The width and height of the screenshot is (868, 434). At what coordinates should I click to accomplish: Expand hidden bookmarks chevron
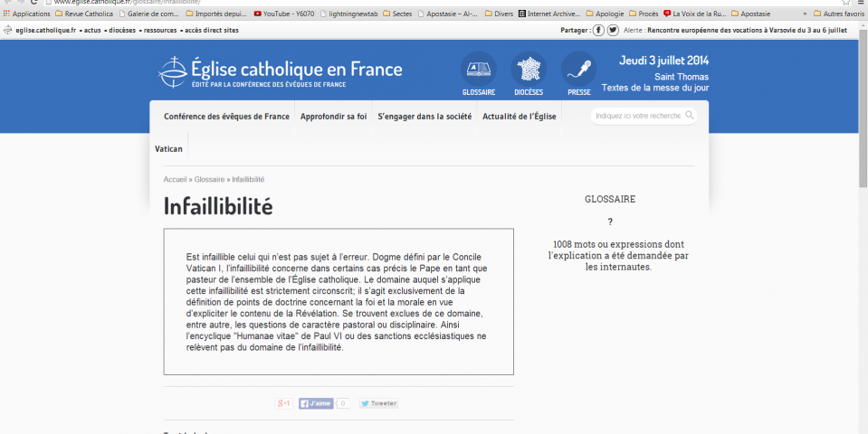[x=805, y=14]
